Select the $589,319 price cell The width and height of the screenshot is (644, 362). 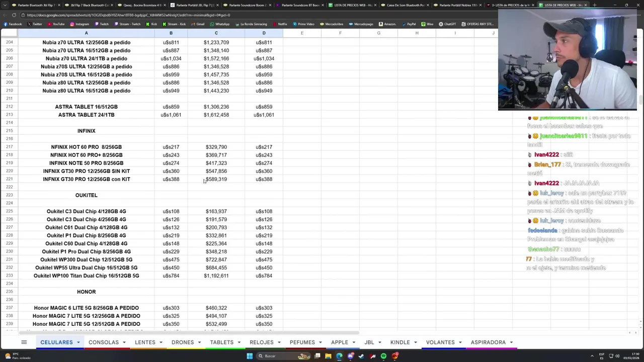(x=216, y=179)
